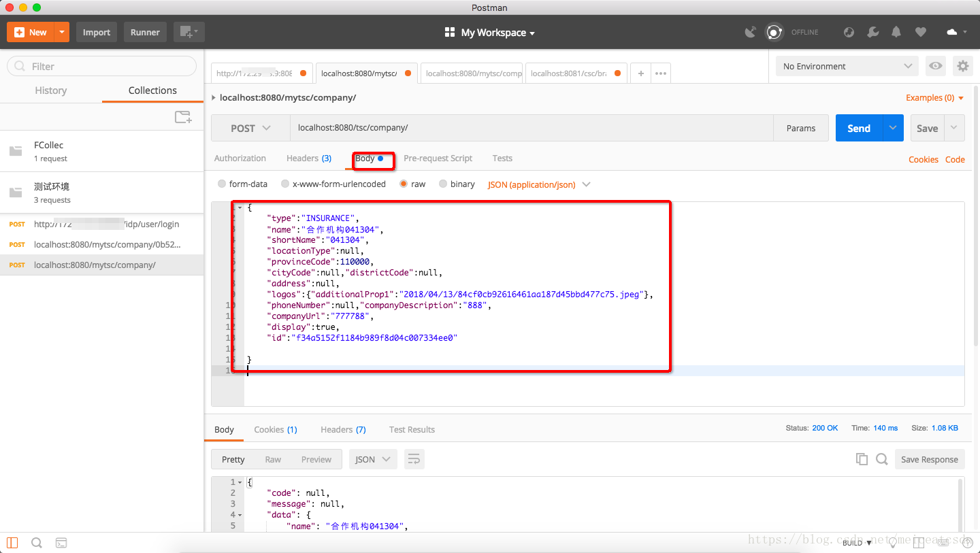Create a new collection folder icon
This screenshot has width=980, height=553.
[x=183, y=117]
